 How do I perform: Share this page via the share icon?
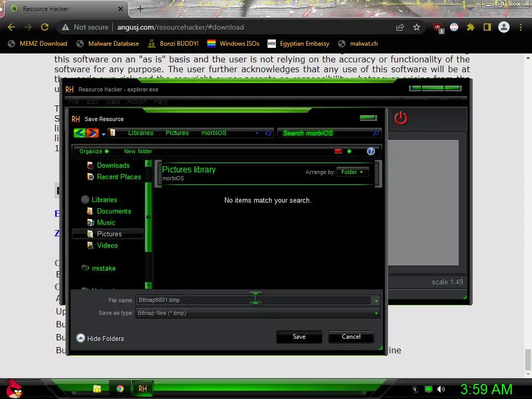click(400, 27)
